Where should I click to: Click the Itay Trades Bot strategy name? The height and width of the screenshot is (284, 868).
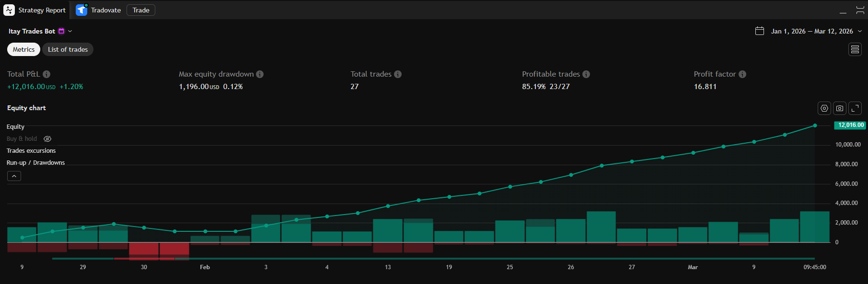[x=32, y=31]
